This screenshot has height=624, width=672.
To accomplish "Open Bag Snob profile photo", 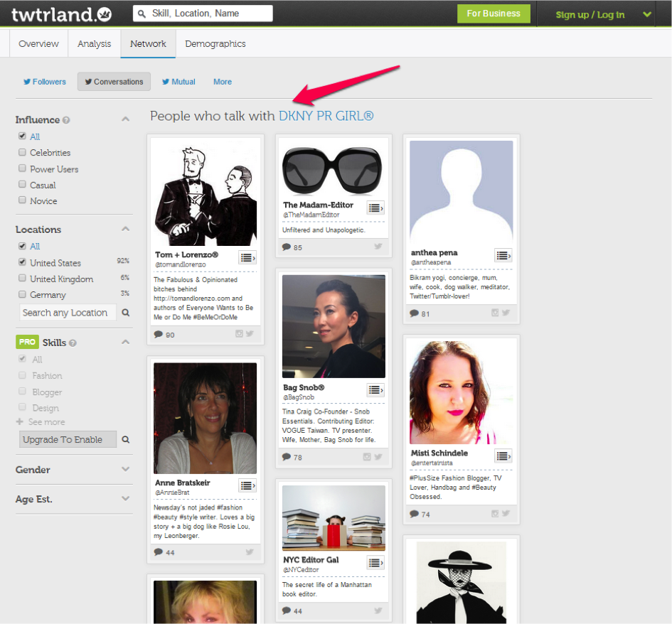I will tap(334, 326).
